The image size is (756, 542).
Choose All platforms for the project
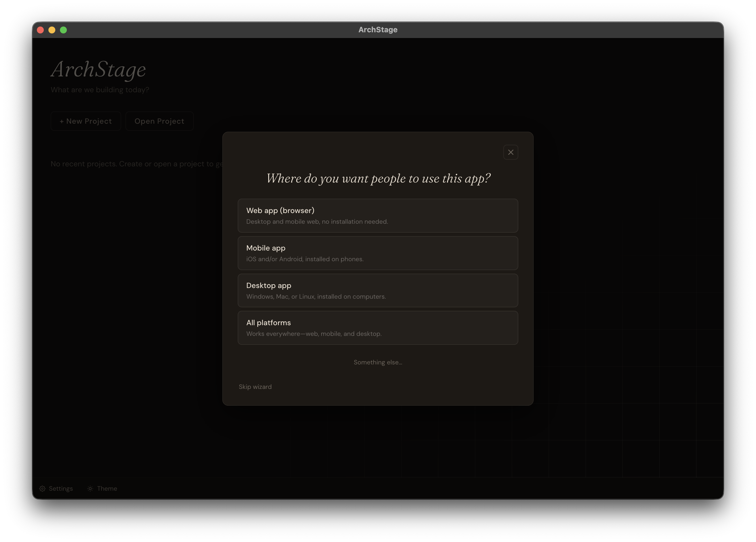(378, 328)
